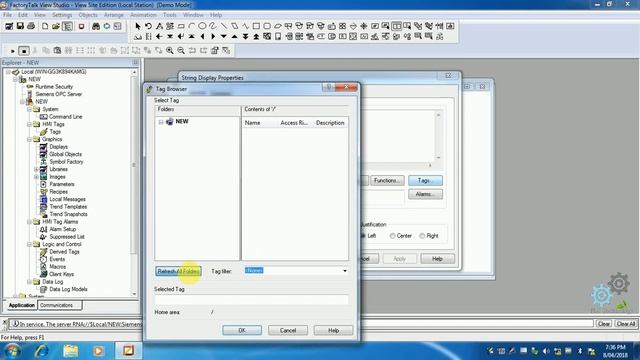Expand the Images node in Explorer

(x=36, y=177)
